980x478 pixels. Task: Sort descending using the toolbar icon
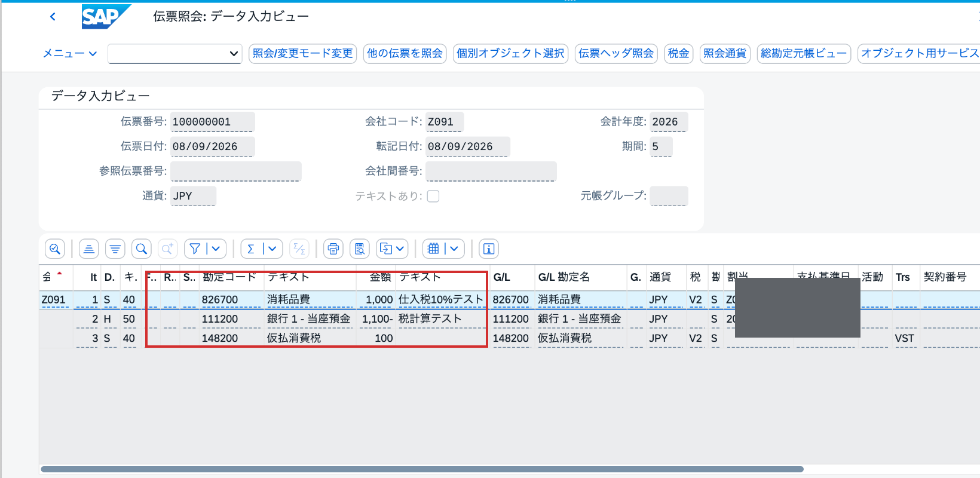[115, 249]
